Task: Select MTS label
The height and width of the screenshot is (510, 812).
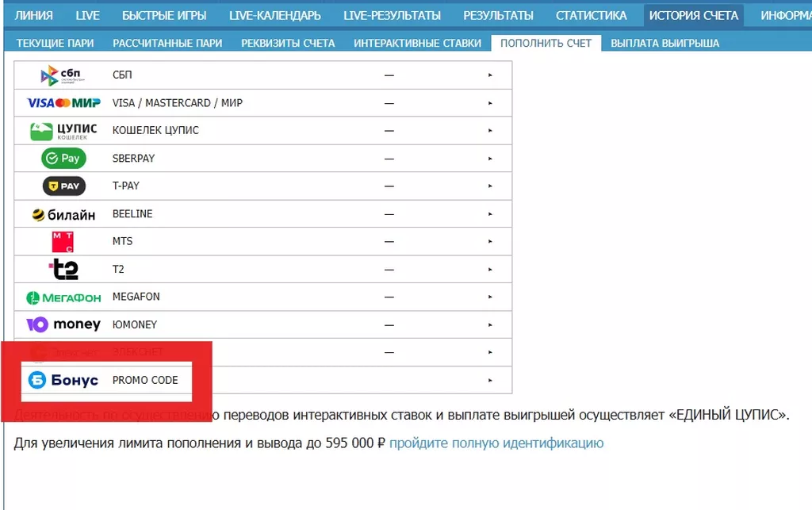Action: pyautogui.click(x=122, y=241)
